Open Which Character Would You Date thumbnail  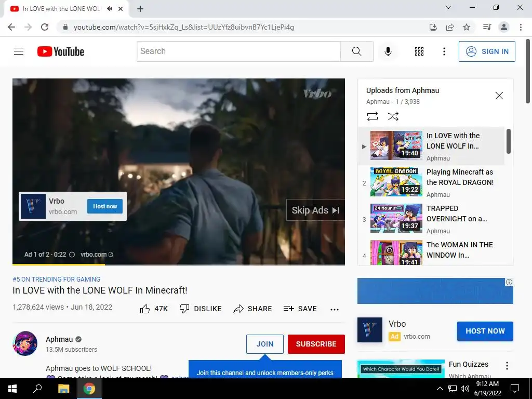point(401,369)
